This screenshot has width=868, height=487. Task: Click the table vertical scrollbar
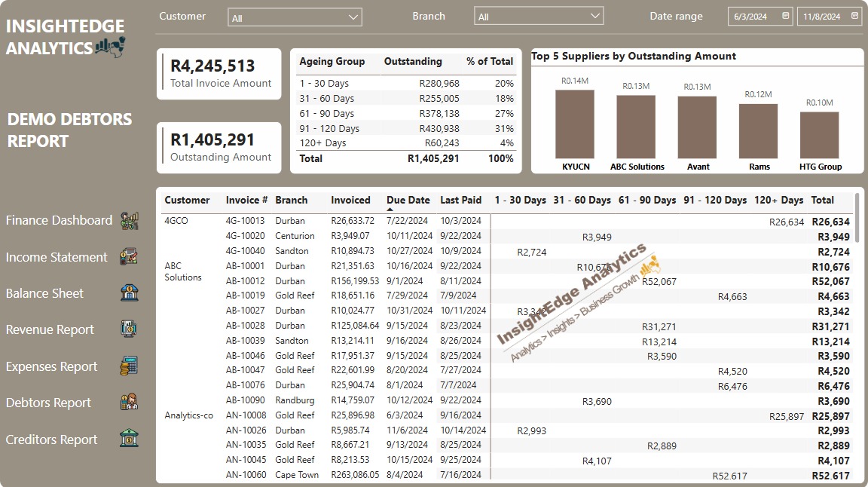tap(857, 219)
